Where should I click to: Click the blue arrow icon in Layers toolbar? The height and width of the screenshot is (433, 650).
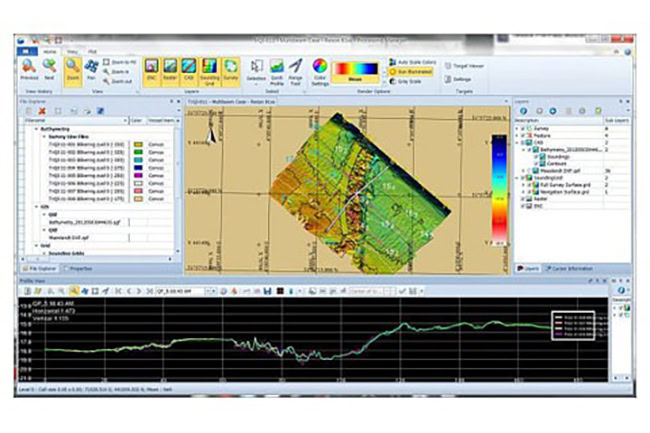553,111
